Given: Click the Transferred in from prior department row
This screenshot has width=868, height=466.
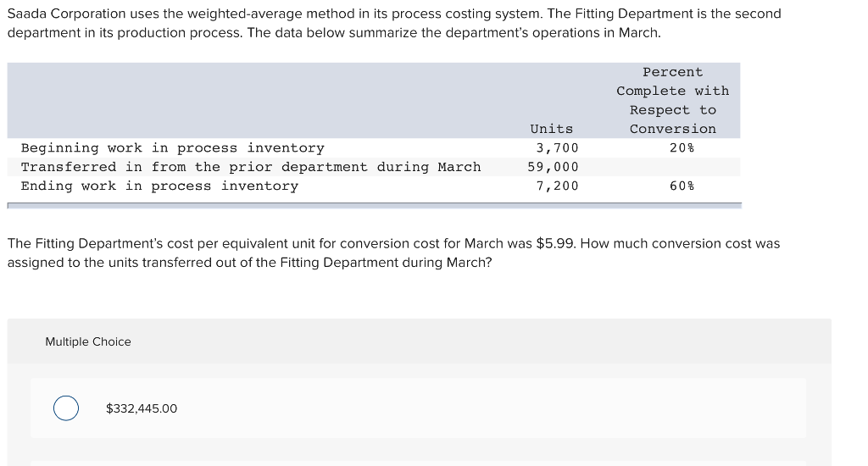Looking at the screenshot, I should 250,167.
